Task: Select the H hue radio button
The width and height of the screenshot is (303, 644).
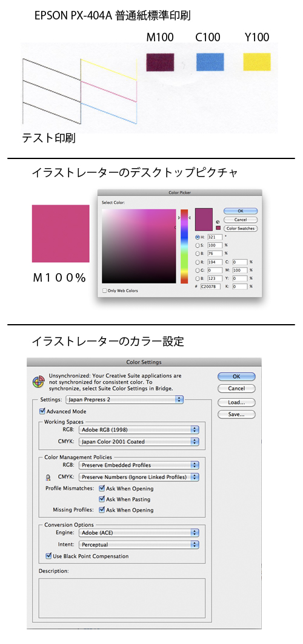Action: 197,237
